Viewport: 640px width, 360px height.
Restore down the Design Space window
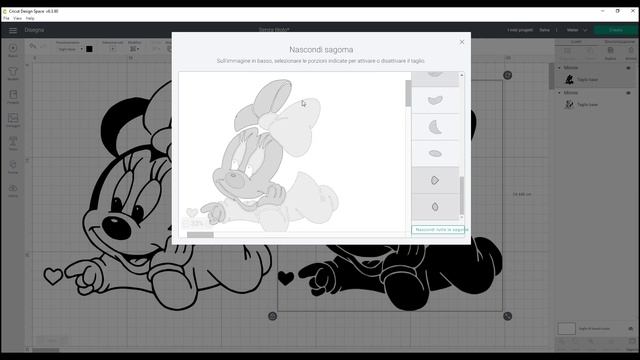[618, 11]
